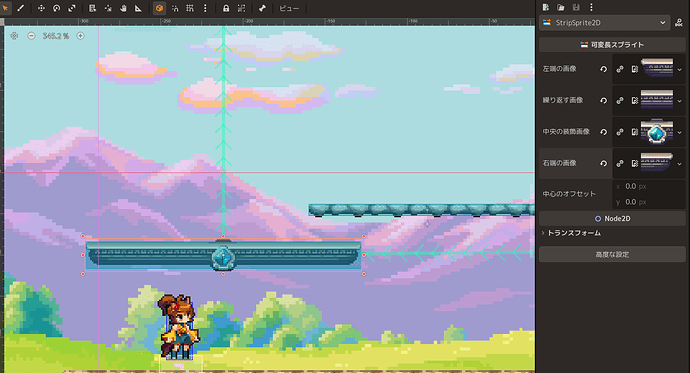This screenshot has width=690, height=373.
Task: Click the file icon in 繰り返す画像 row
Action: pyautogui.click(x=635, y=101)
